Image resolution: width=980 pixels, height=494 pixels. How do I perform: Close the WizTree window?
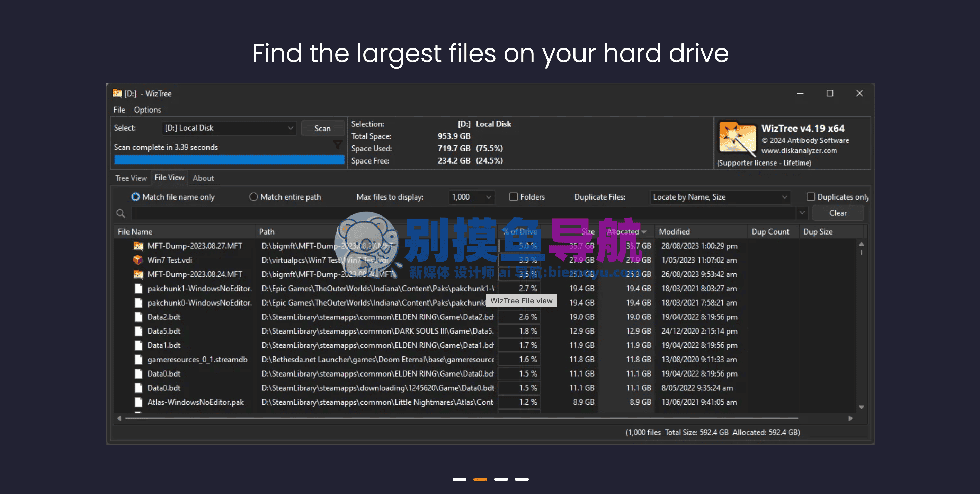859,93
